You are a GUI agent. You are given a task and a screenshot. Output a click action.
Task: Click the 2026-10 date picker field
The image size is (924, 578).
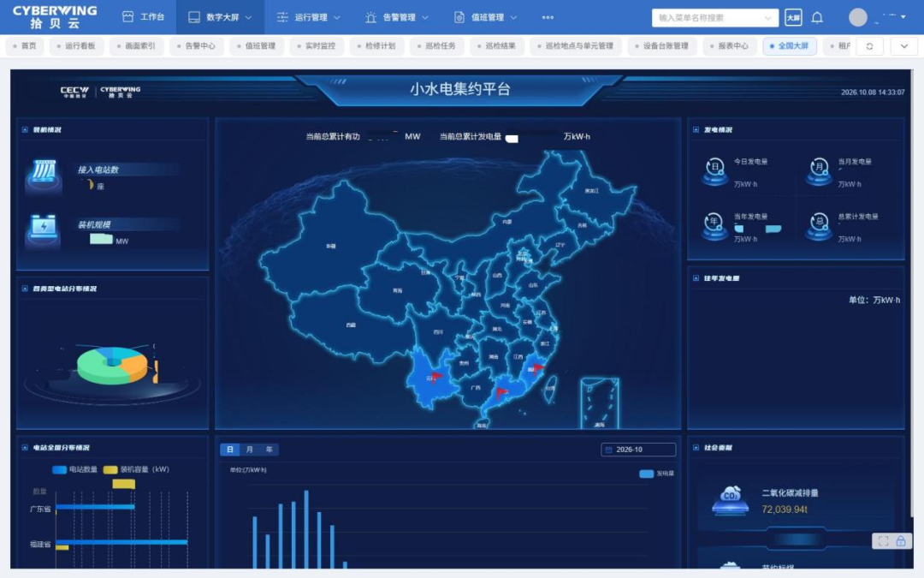tap(638, 450)
